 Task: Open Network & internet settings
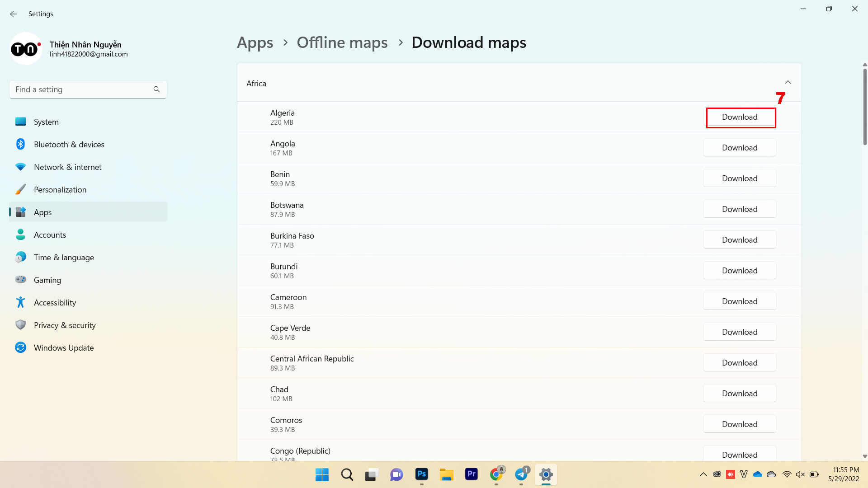[67, 167]
